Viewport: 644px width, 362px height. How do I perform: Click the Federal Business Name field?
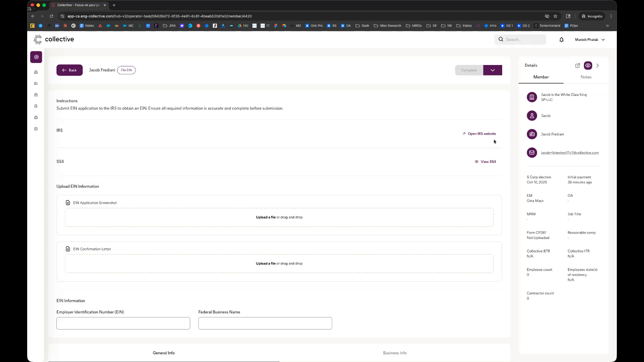pyautogui.click(x=265, y=323)
